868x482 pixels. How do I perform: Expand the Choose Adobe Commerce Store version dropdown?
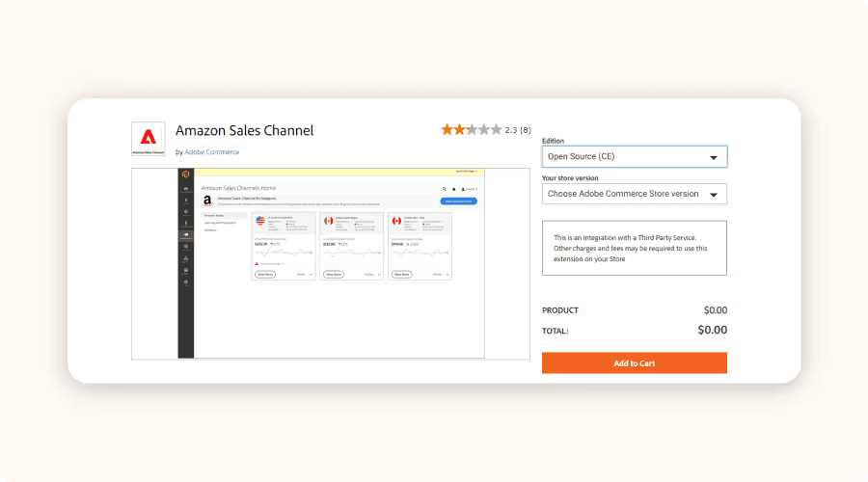click(x=635, y=194)
